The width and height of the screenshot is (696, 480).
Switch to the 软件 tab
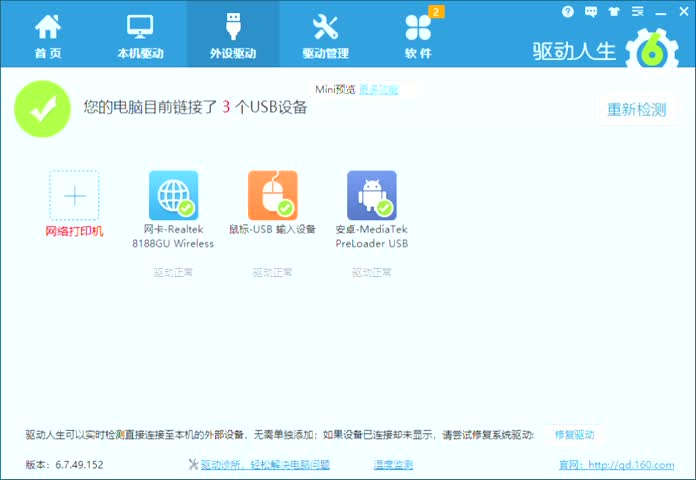(418, 36)
